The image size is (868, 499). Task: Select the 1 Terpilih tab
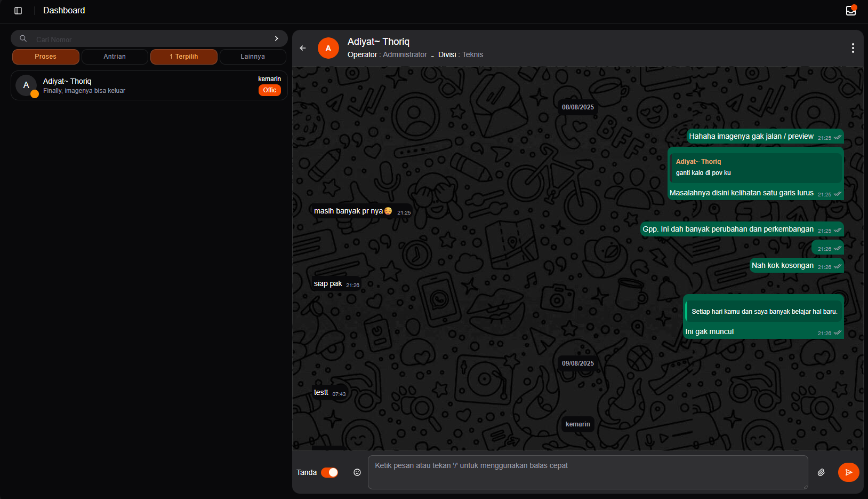184,57
